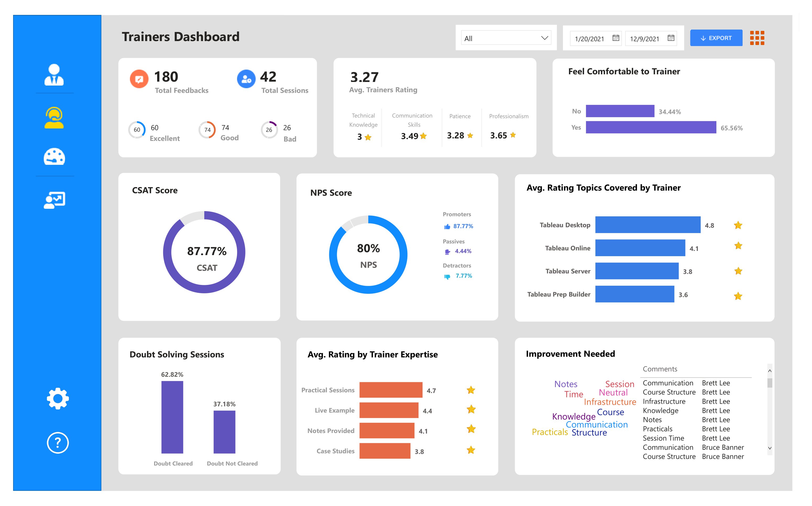Select the Yes comfort bar

coord(651,127)
